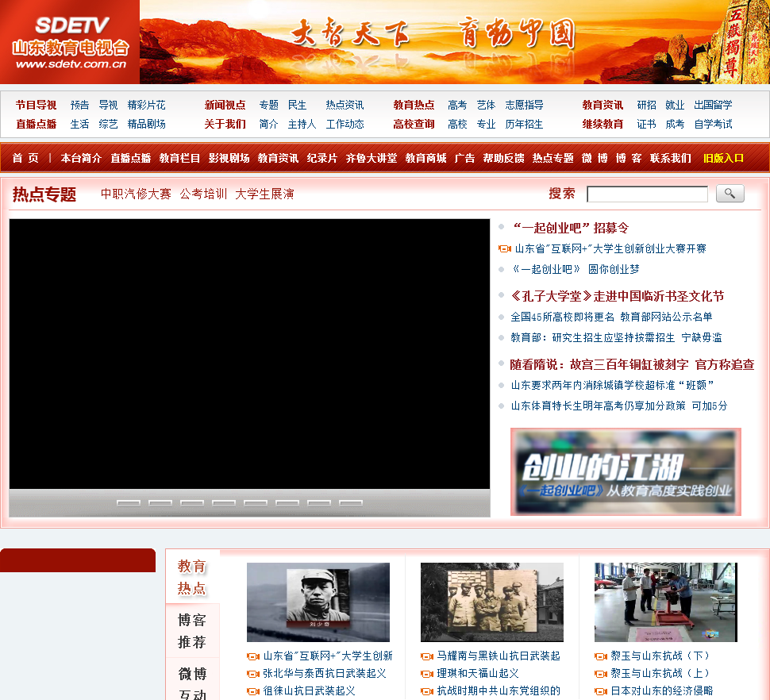The height and width of the screenshot is (700, 770).
Task: Open 热点专题 in the red navigation bar
Action: (553, 158)
